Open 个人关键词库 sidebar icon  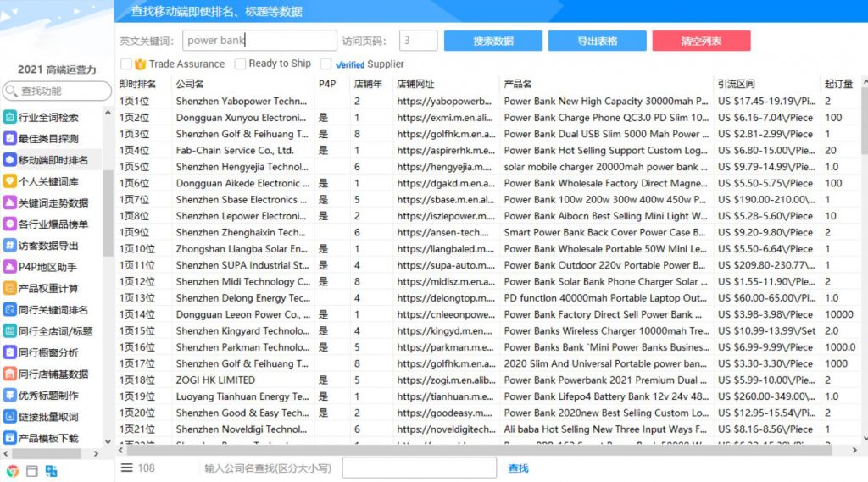coord(9,181)
